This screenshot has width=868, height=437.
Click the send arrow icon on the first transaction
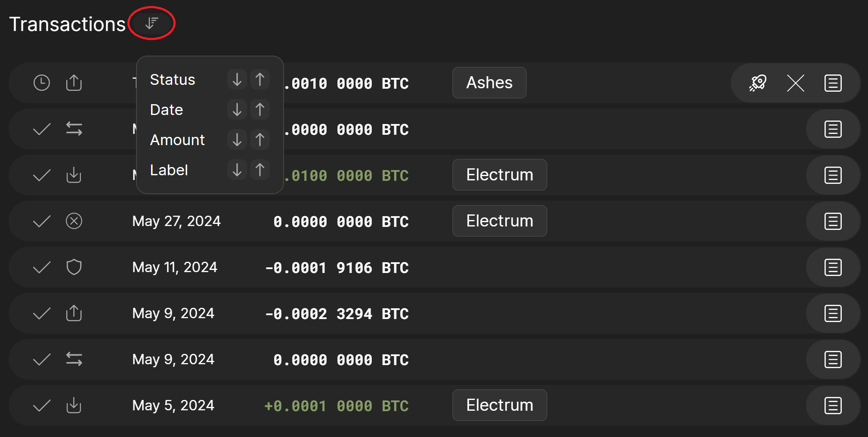[74, 83]
